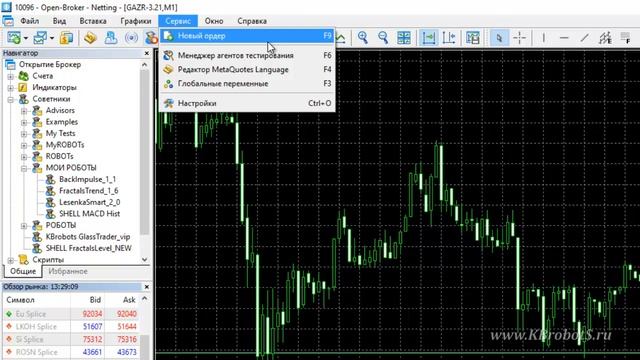This screenshot has width=640, height=360.
Task: Click the signals radio-wave toolbar icon
Action: point(131,38)
